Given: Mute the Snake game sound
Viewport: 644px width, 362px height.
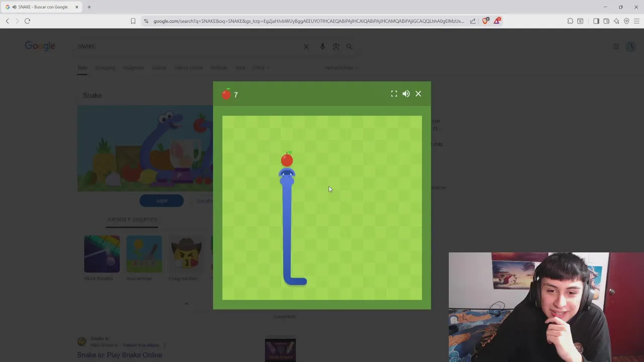Looking at the screenshot, I should click(406, 94).
